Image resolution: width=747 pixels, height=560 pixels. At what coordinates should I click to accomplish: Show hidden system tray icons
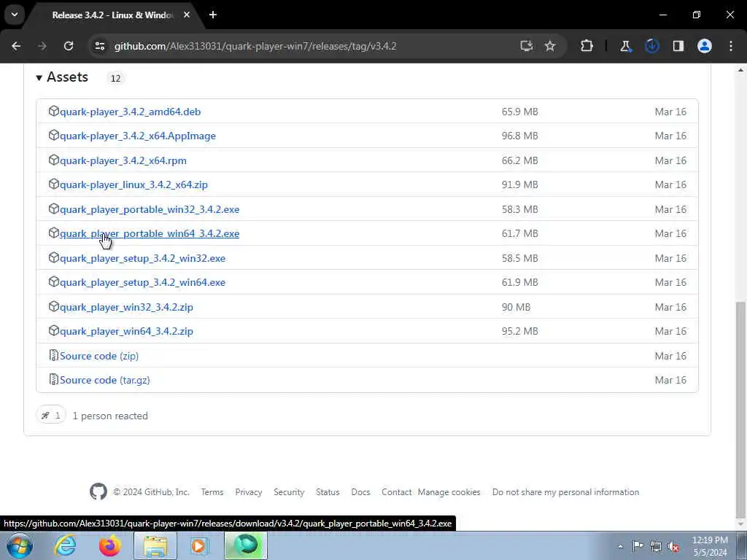coord(620,546)
